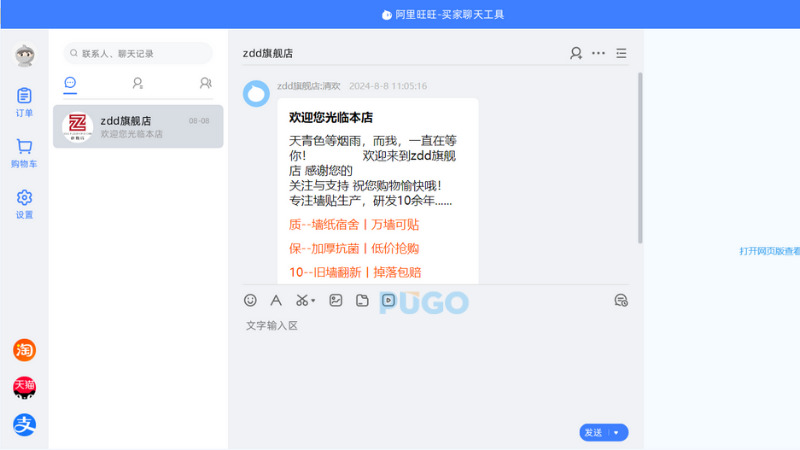Send a picture using the image icon
800x450 pixels.
(336, 300)
